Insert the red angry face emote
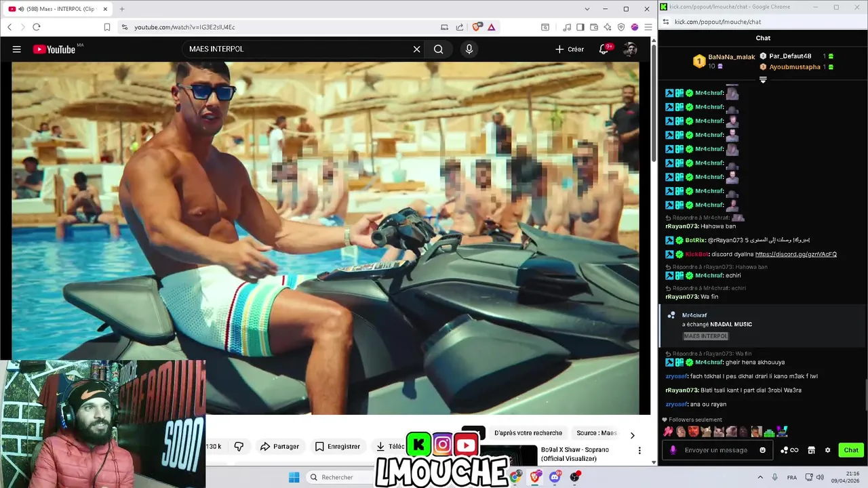This screenshot has height=488, width=868. click(693, 431)
